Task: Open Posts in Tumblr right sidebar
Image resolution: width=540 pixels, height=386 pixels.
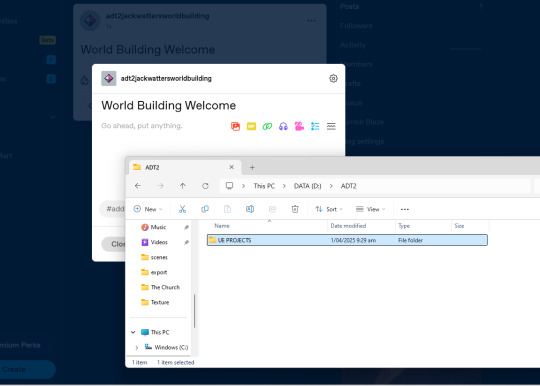Action: tap(349, 7)
